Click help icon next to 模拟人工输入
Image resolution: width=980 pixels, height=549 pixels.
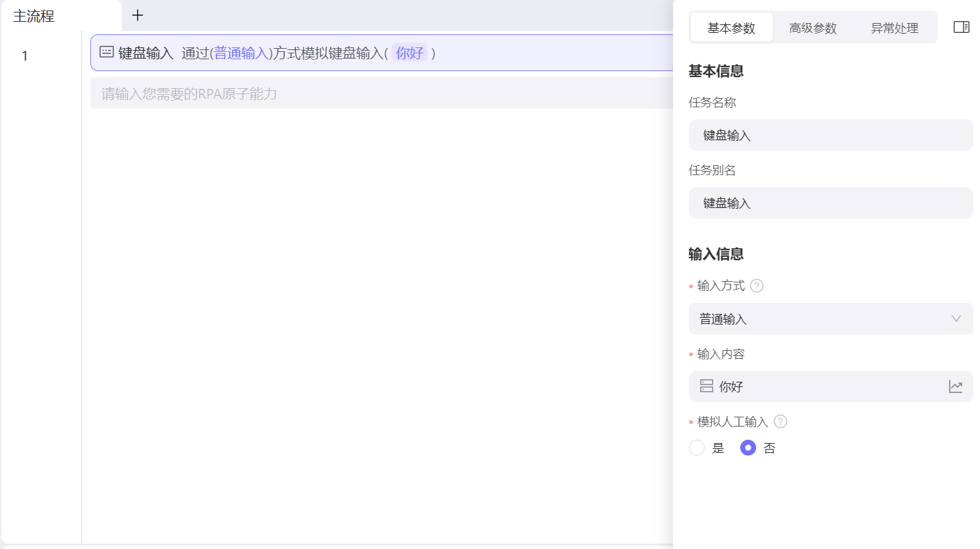[x=780, y=421]
